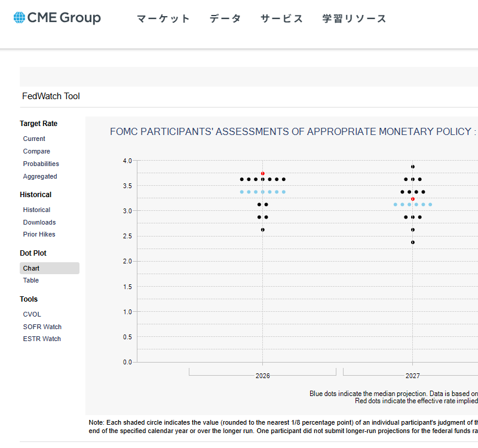Switch to the Dot Plot Table view

point(31,280)
